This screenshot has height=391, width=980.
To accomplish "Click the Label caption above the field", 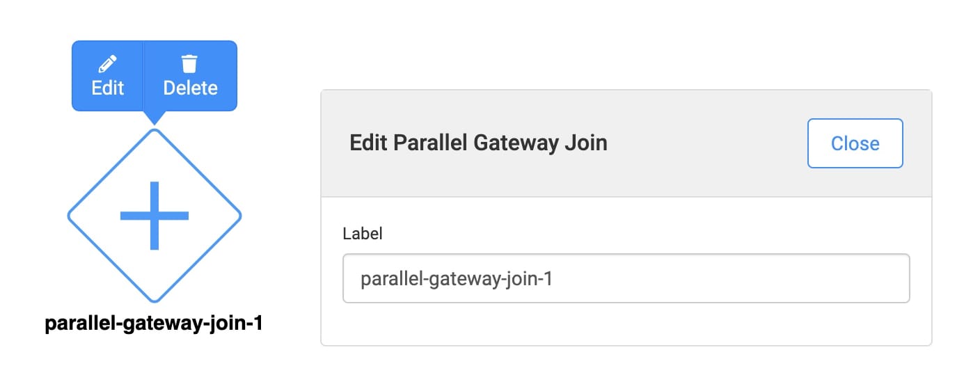I will [363, 234].
